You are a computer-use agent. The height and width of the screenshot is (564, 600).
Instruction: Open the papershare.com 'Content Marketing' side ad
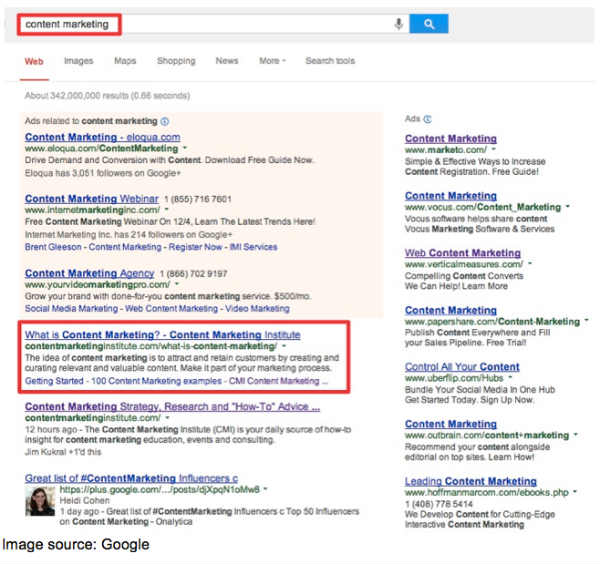click(x=451, y=310)
